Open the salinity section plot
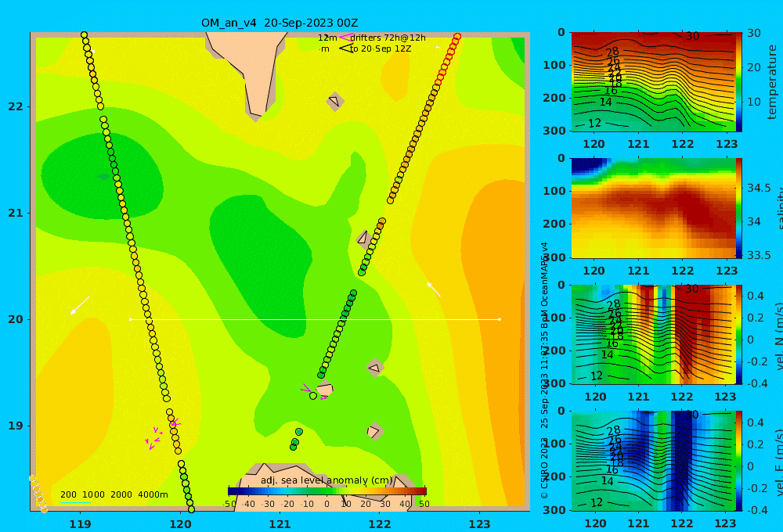The height and width of the screenshot is (532, 783). pos(654,208)
